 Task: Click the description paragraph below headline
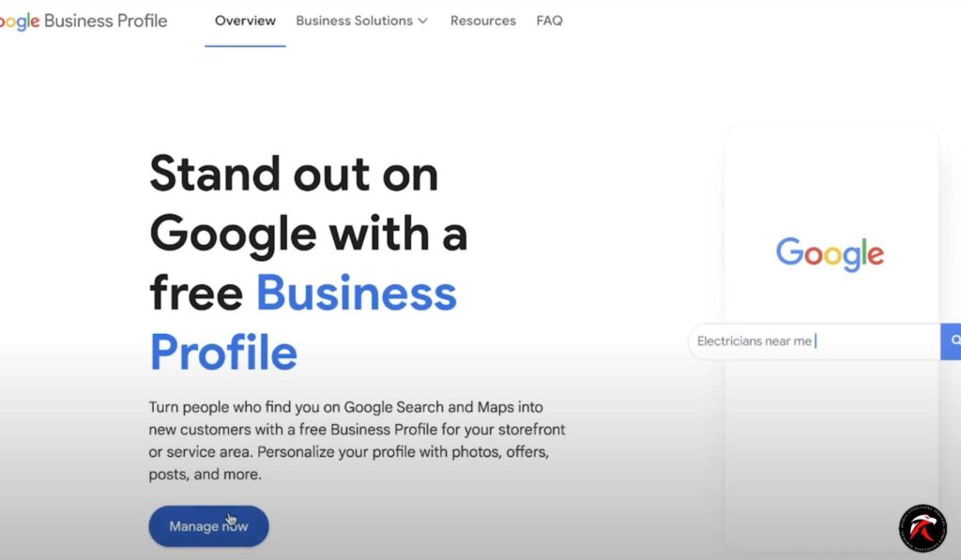coord(357,441)
